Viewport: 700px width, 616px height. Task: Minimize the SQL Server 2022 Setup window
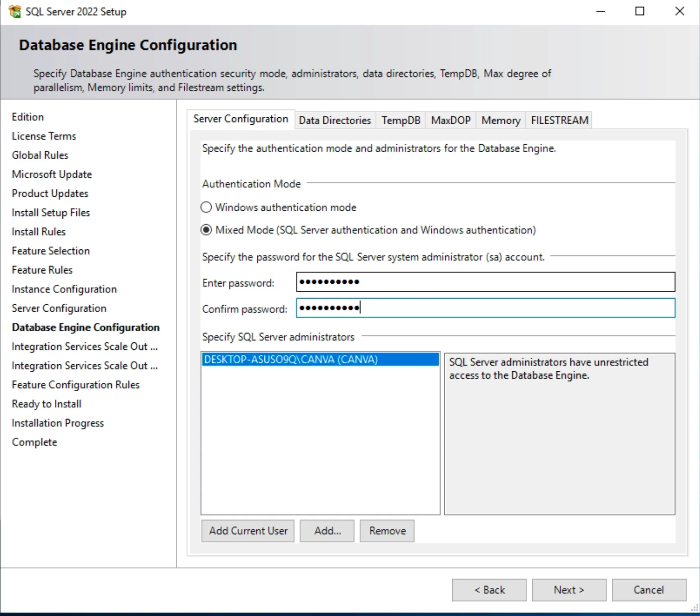601,11
